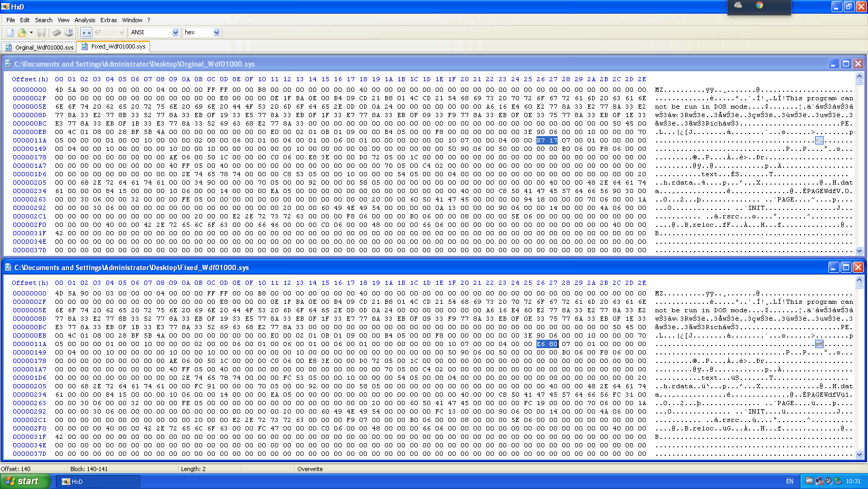
Task: Click 'This program can' text in Orginal window
Action: [819, 98]
